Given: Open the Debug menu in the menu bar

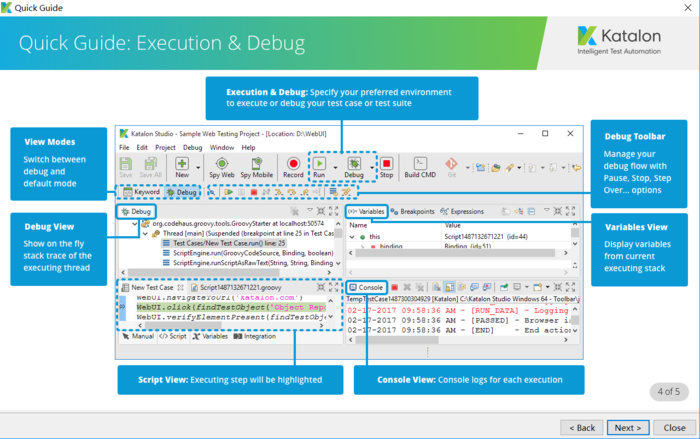Looking at the screenshot, I should click(192, 147).
